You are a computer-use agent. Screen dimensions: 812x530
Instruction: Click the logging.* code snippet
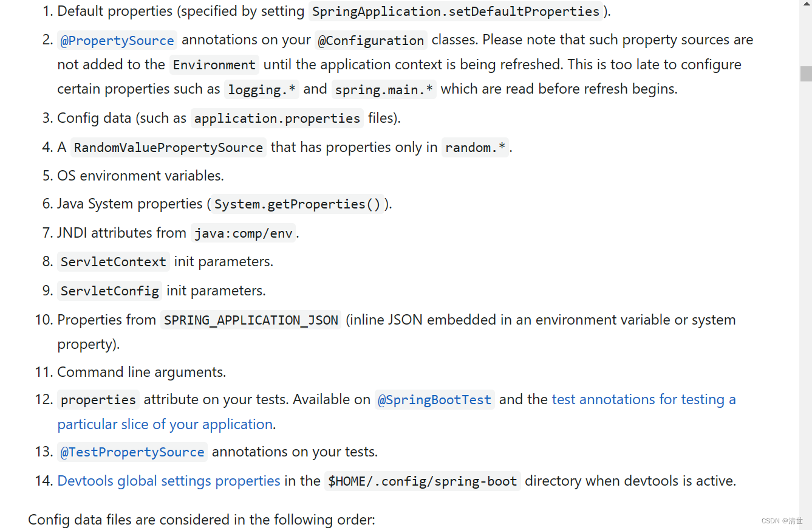pos(262,90)
